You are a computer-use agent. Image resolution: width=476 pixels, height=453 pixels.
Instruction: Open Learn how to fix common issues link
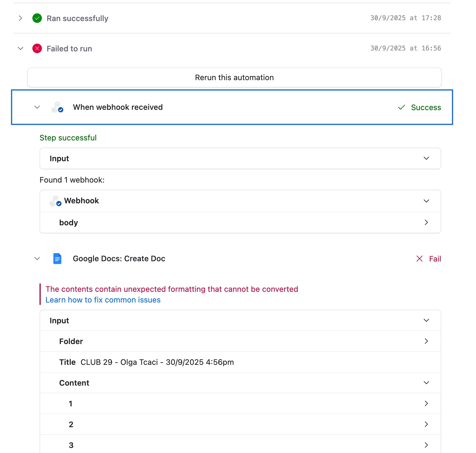(x=103, y=300)
